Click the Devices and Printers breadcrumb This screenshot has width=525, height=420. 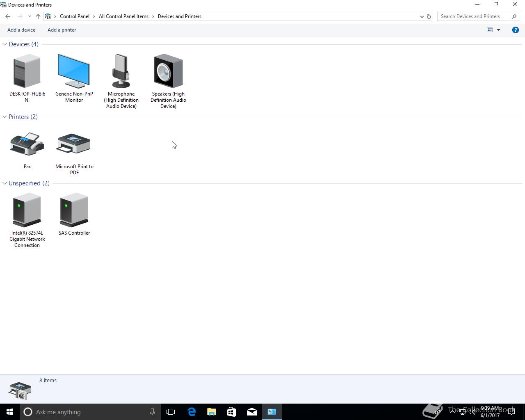180,16
